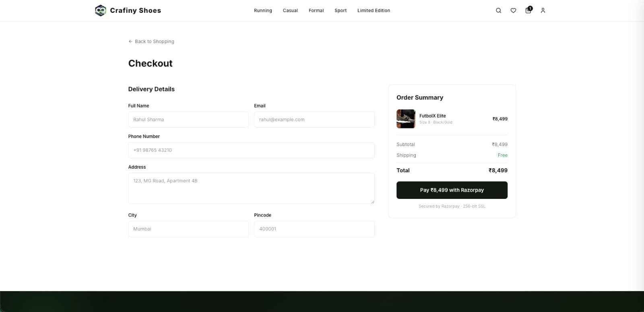This screenshot has width=644, height=312.
Task: Focus the Address text area
Action: tap(251, 188)
